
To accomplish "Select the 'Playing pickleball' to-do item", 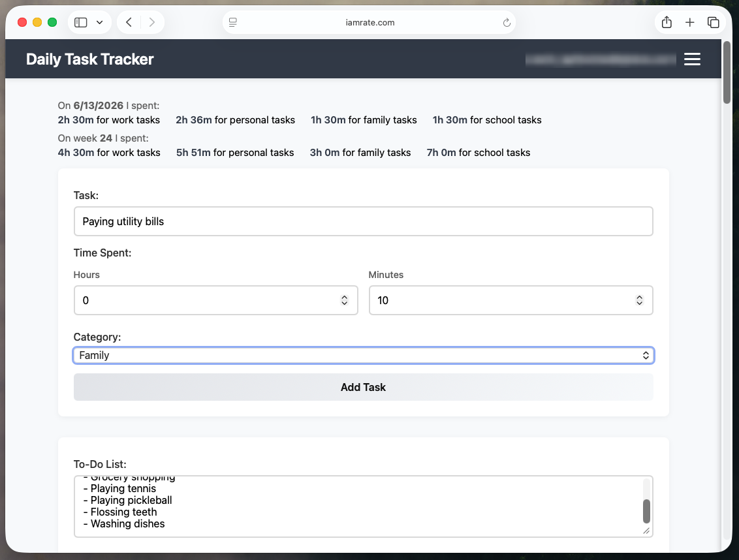I will [128, 500].
